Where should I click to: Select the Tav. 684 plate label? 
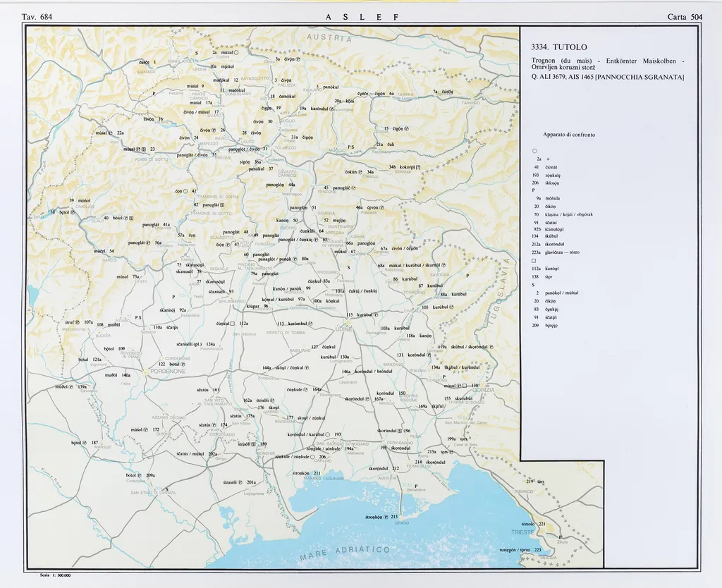click(x=37, y=16)
